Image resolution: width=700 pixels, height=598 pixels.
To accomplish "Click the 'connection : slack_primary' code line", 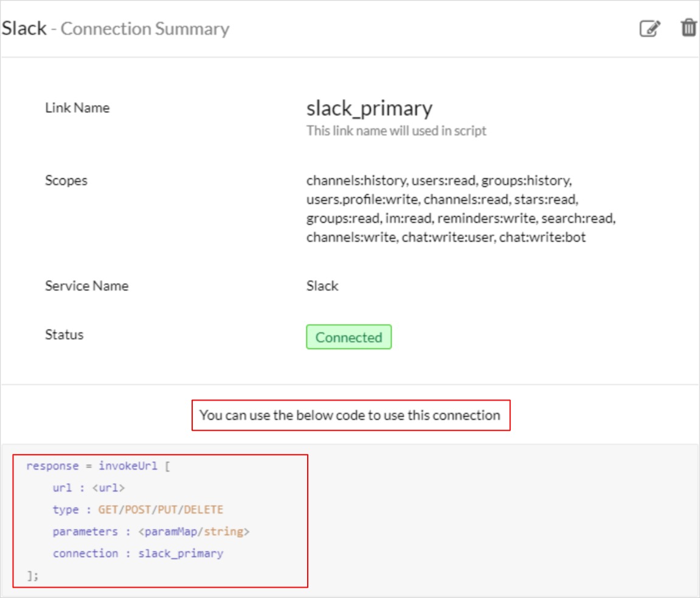I will pyautogui.click(x=137, y=554).
